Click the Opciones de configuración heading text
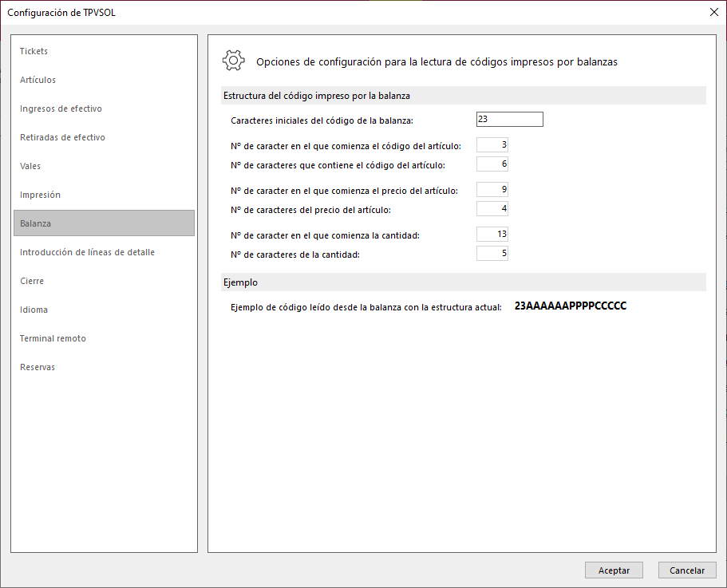Viewport: 727px width, 588px height. (x=437, y=61)
